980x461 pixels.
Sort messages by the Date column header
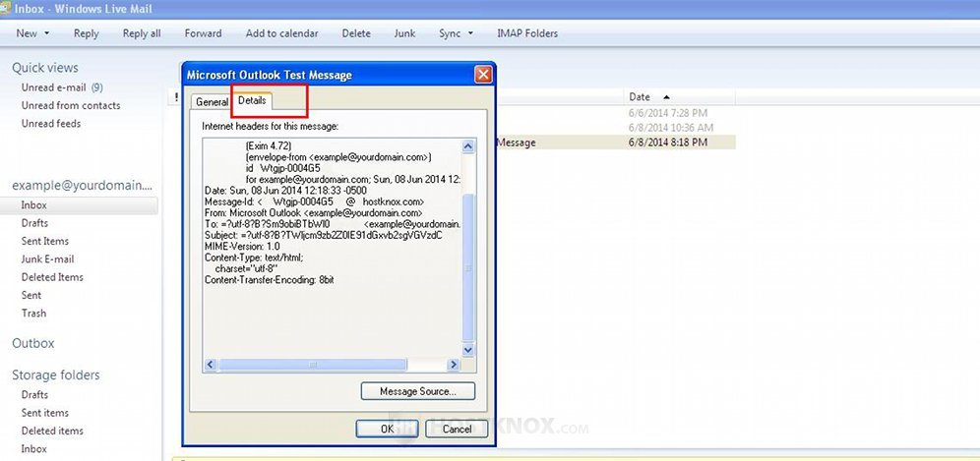click(679, 97)
